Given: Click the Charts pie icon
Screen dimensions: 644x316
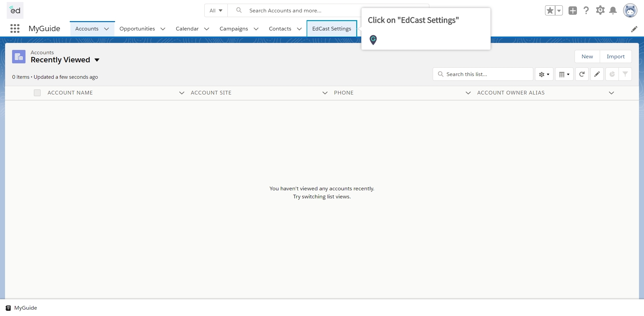Looking at the screenshot, I should 612,74.
